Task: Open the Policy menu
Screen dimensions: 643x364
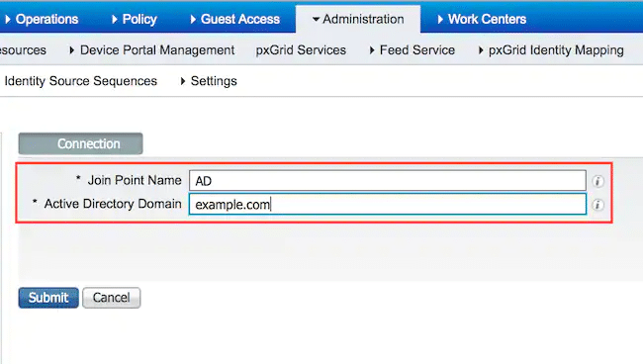Action: pyautogui.click(x=135, y=19)
